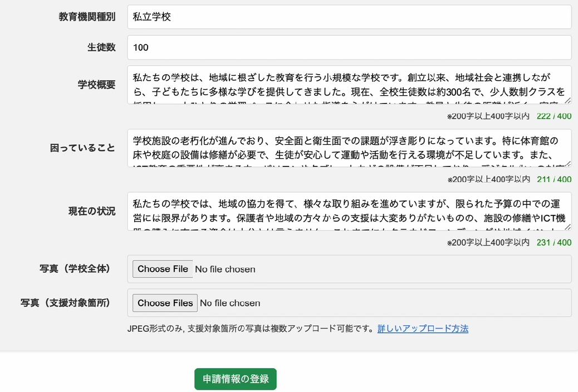Click the No file chosen text beside Choose Files
This screenshot has height=392, width=578.
pos(229,303)
